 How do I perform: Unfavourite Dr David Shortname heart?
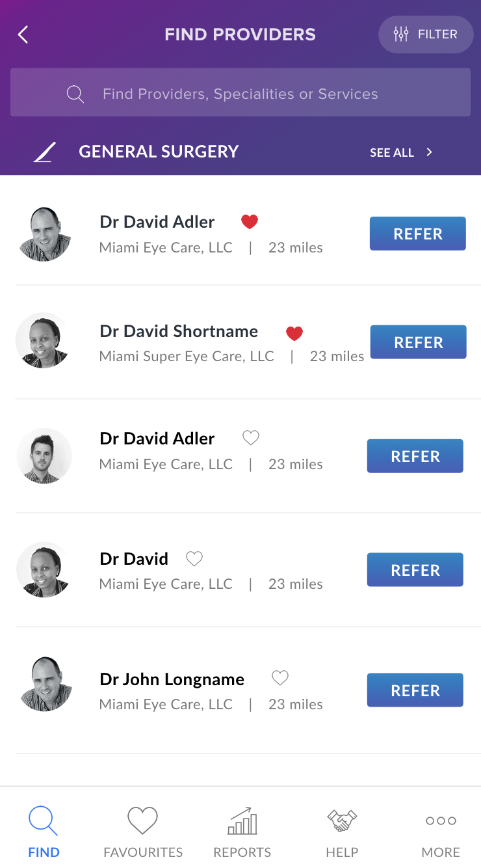(294, 334)
